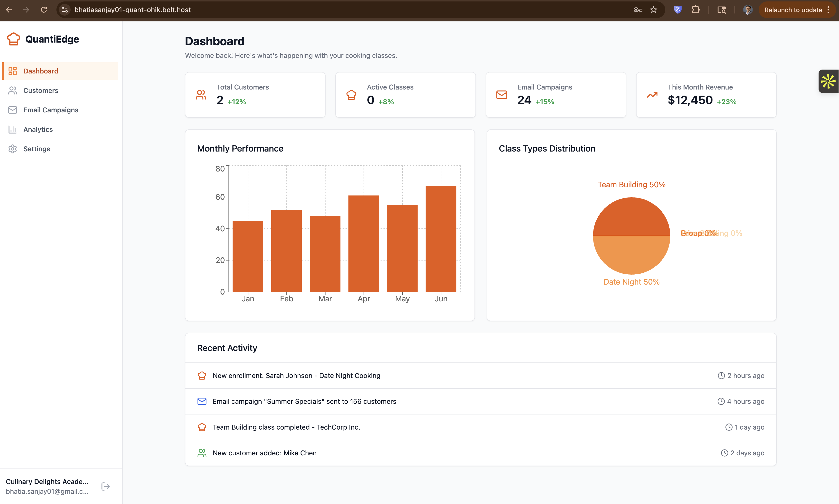Screen dimensions: 839x504
Task: Open the Chrome three-dot menu
Action: pos(829,10)
